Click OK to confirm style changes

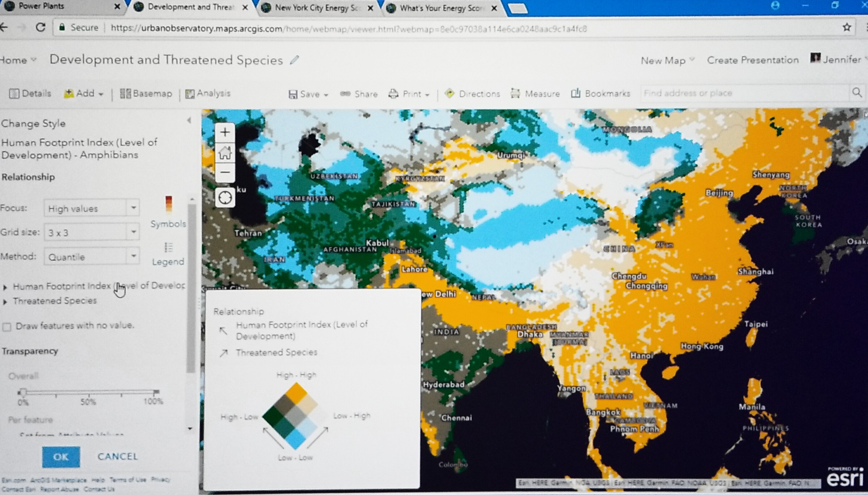pos(61,456)
